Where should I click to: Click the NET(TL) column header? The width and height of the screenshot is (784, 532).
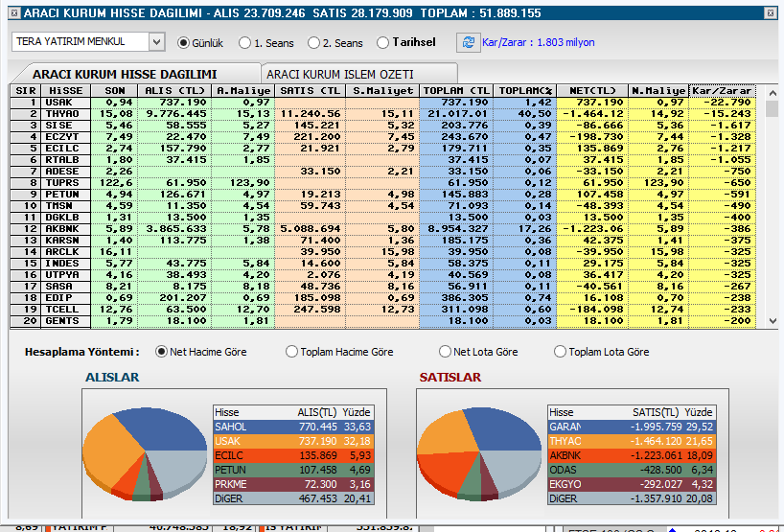(x=592, y=90)
